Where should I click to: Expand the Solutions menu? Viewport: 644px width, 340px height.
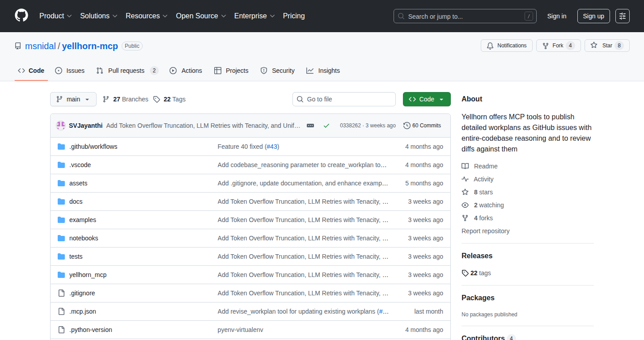[99, 16]
